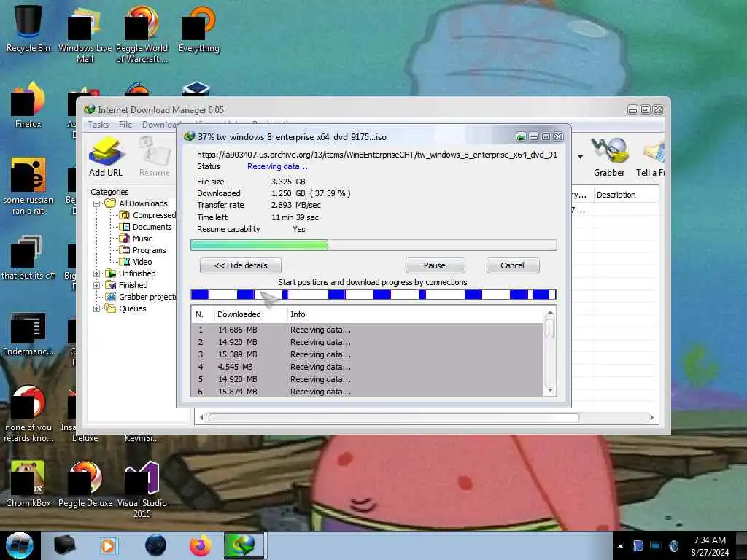Click the main window horizontal scrollbar

pos(393,418)
